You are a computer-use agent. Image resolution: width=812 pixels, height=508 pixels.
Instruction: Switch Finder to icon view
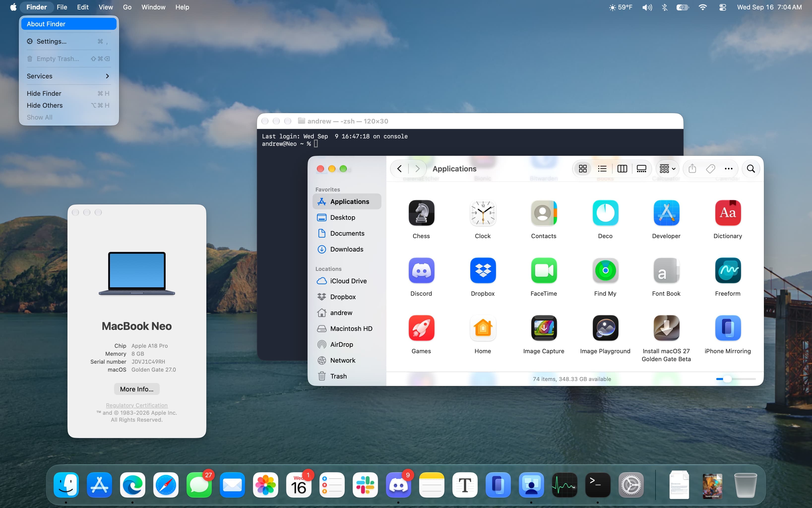tap(583, 169)
